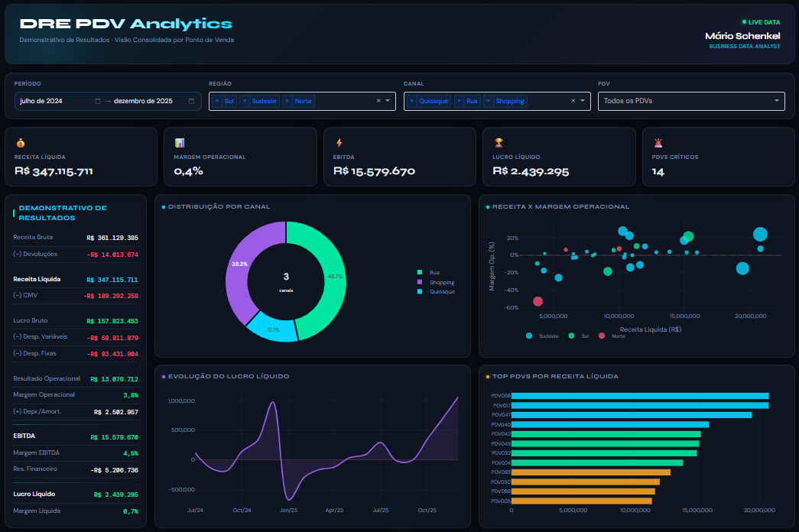Clear all selected channels in Canal filter
799x532 pixels.
tap(573, 101)
